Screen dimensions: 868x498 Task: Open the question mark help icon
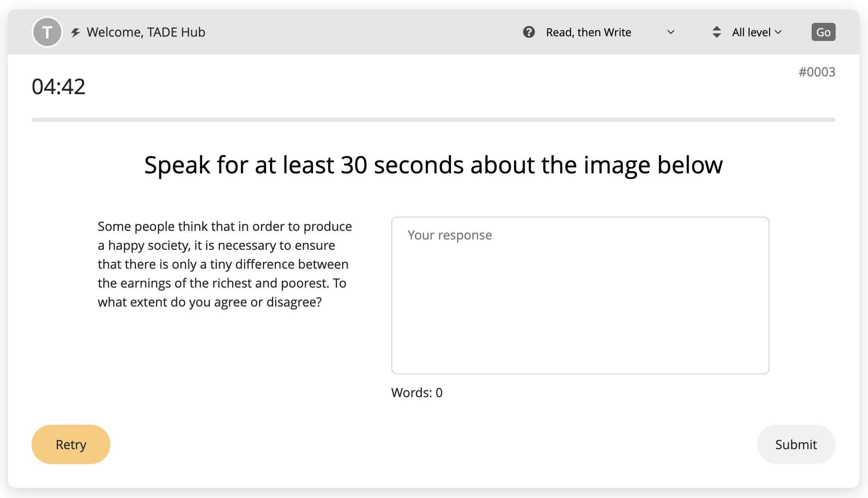pyautogui.click(x=529, y=32)
